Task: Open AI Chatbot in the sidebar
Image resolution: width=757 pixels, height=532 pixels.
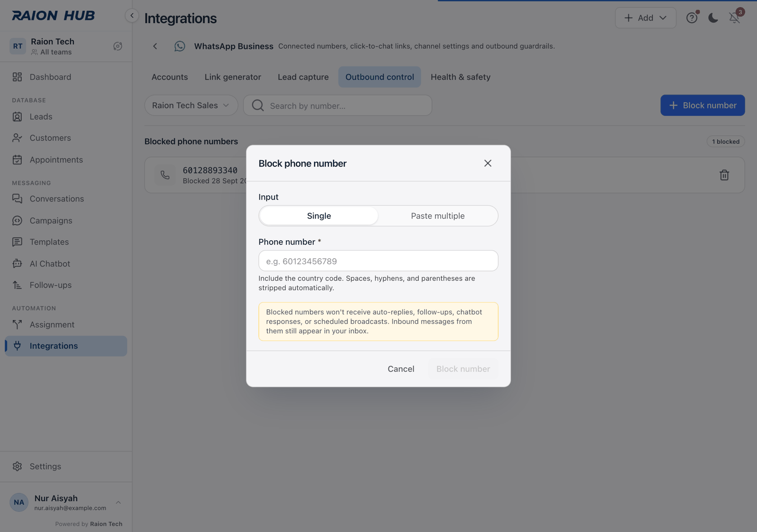Action: (66, 264)
